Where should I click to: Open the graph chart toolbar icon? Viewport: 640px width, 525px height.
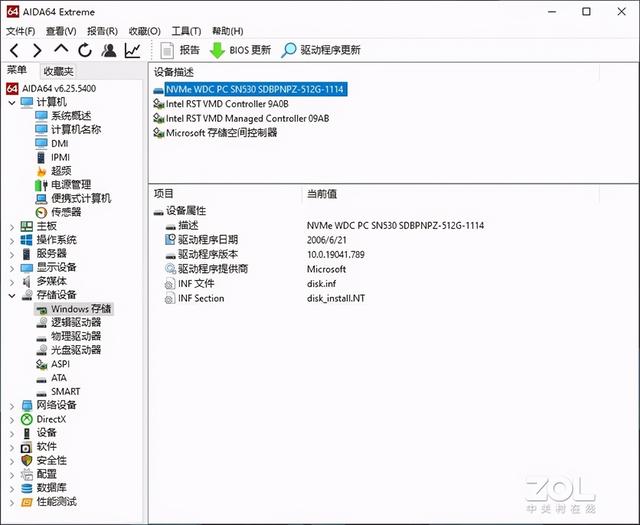[x=133, y=51]
